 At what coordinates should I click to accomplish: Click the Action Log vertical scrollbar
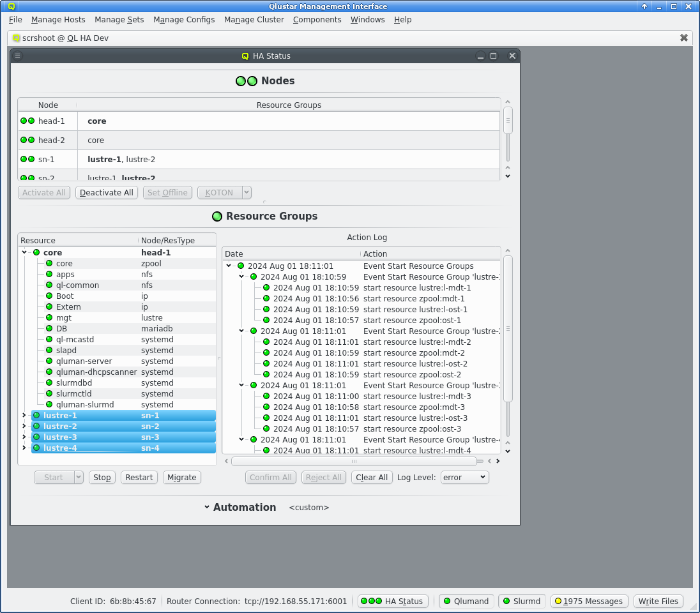tap(508, 329)
